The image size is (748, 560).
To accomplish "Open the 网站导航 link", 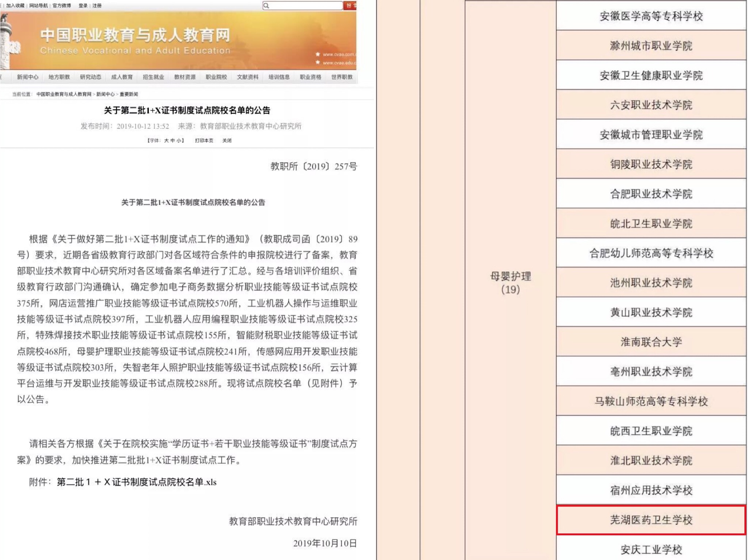I will click(38, 5).
